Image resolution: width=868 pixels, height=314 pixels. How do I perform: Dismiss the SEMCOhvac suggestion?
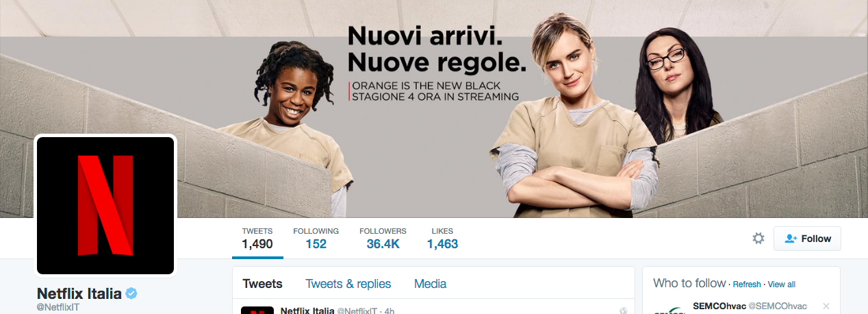826,306
